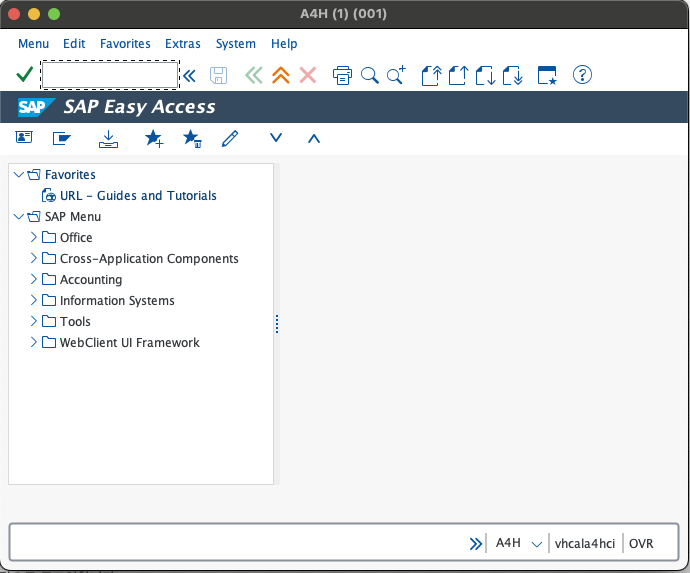Go to Last Page icon
The width and height of the screenshot is (690, 573).
click(513, 75)
